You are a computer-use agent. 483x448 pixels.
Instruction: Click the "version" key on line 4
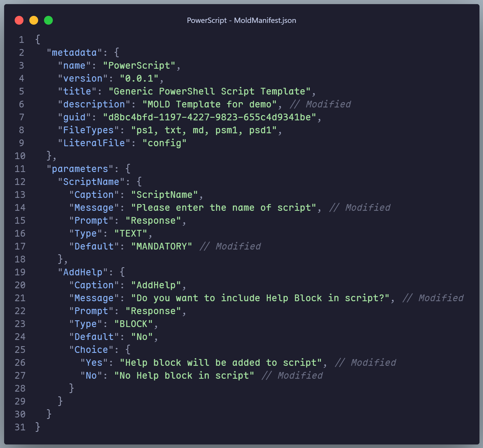(x=83, y=78)
